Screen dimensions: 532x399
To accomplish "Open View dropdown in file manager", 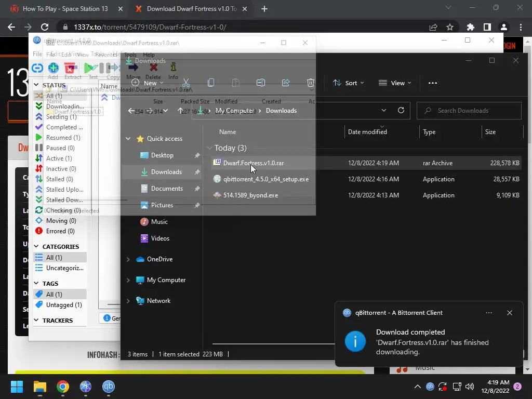I will point(395,83).
